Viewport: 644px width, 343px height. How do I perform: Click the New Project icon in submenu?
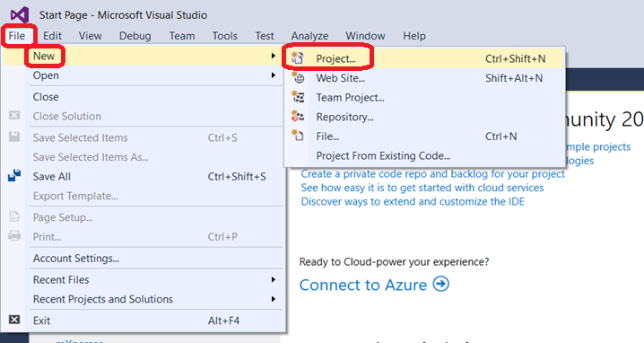(x=298, y=58)
